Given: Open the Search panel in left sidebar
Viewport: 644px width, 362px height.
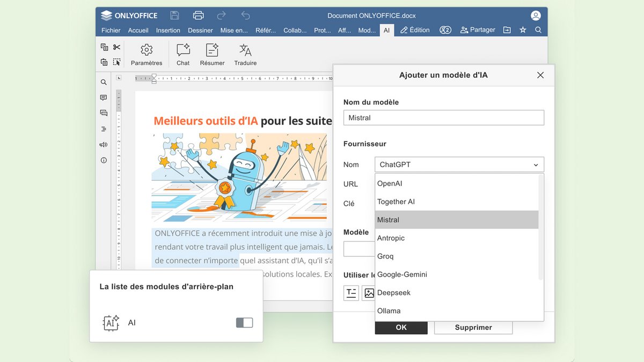Looking at the screenshot, I should click(x=104, y=83).
